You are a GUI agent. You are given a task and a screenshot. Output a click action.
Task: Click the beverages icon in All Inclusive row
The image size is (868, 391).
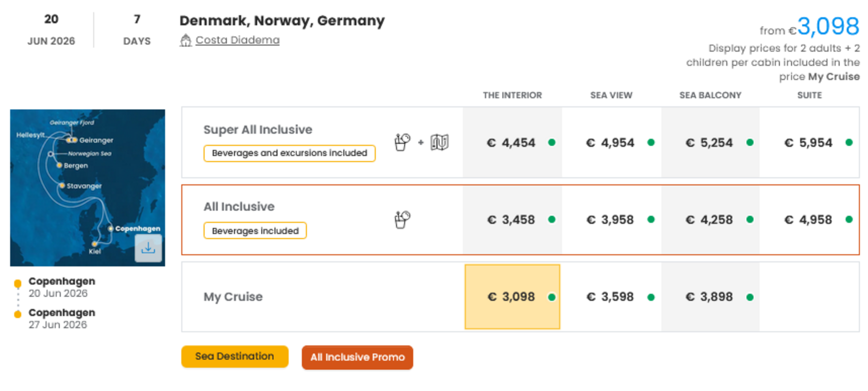pos(402,219)
